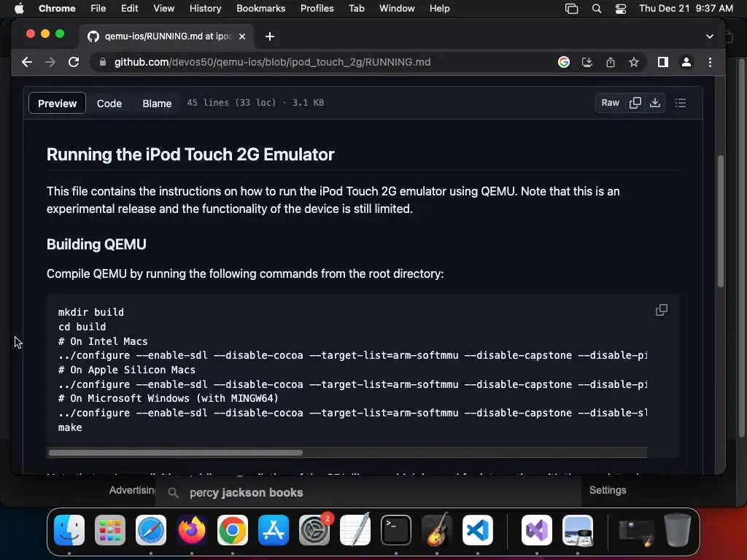The height and width of the screenshot is (560, 747).
Task: Launch Safari from the Dock
Action: pyautogui.click(x=151, y=530)
